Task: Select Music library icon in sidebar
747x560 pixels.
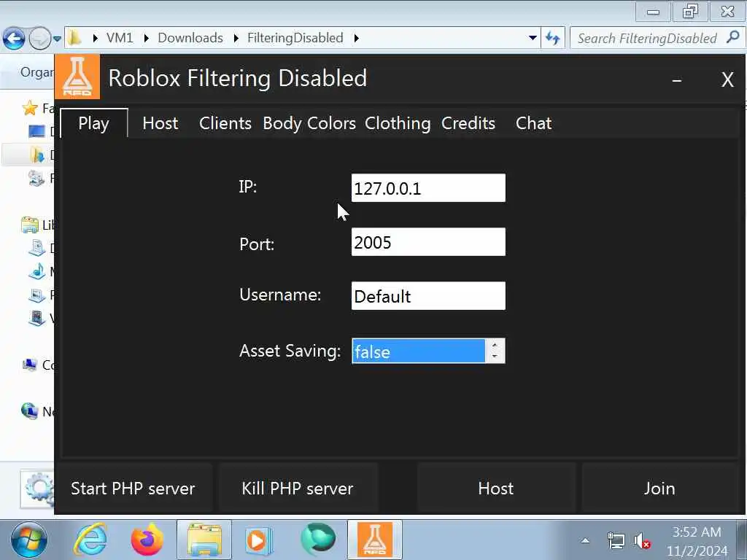Action: (37, 271)
